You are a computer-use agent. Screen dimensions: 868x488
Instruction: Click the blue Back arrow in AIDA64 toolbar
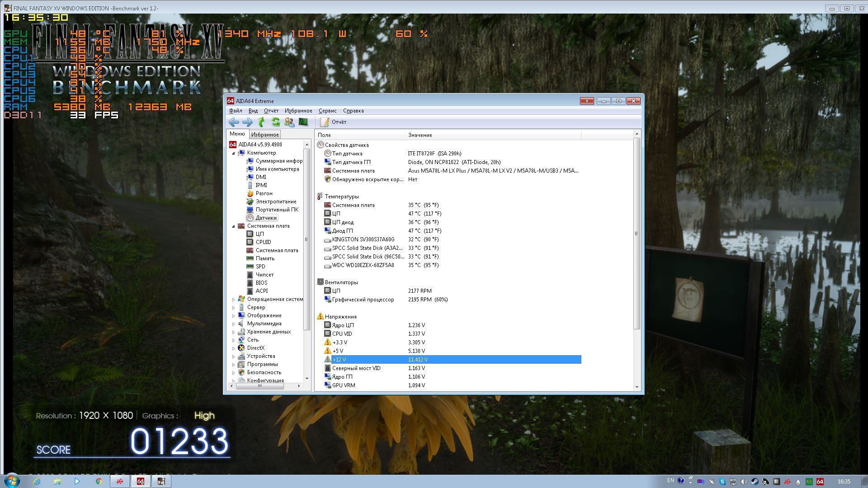point(234,122)
